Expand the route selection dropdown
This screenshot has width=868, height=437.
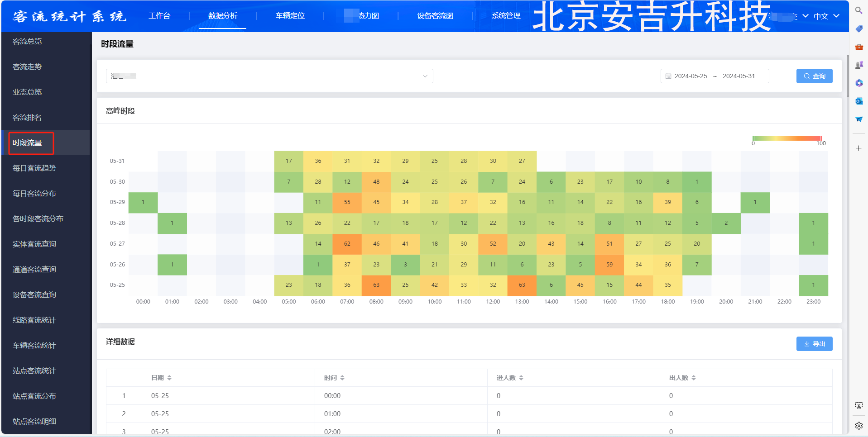pyautogui.click(x=425, y=76)
